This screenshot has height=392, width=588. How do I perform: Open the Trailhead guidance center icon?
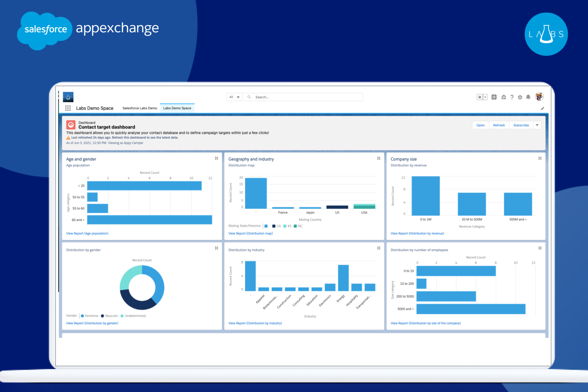504,97
